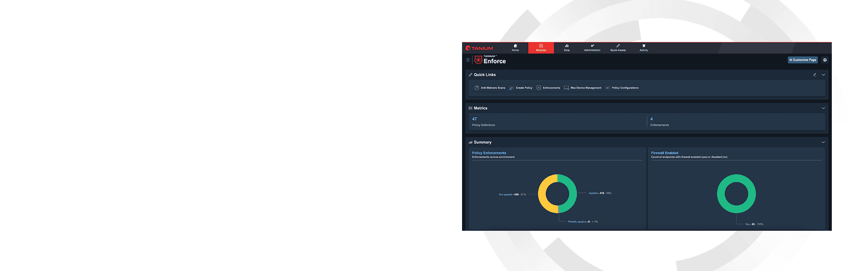
Task: Open the Create Policy quick link
Action: coord(521,88)
